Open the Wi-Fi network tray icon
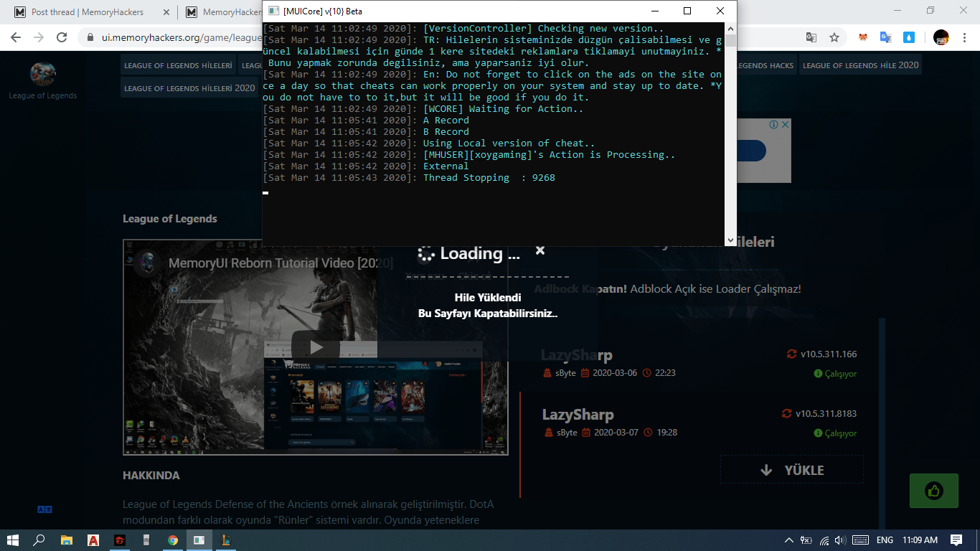The image size is (980, 551). [824, 540]
